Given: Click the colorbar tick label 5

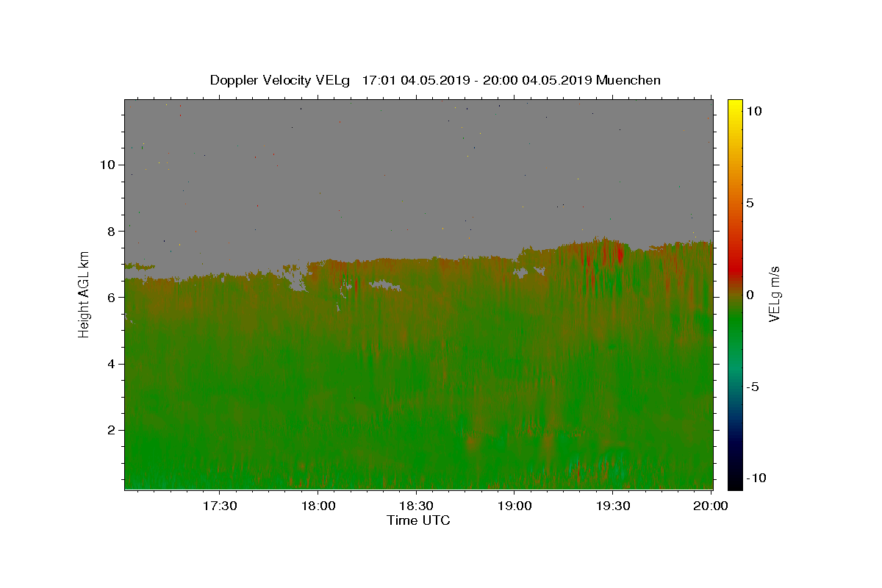Looking at the screenshot, I should (x=750, y=203).
